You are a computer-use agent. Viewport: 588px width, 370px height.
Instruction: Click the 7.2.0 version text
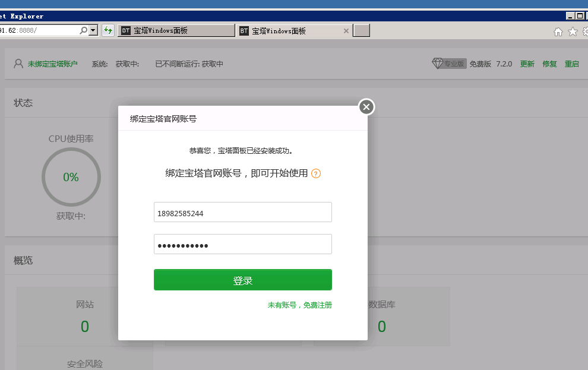pos(504,64)
